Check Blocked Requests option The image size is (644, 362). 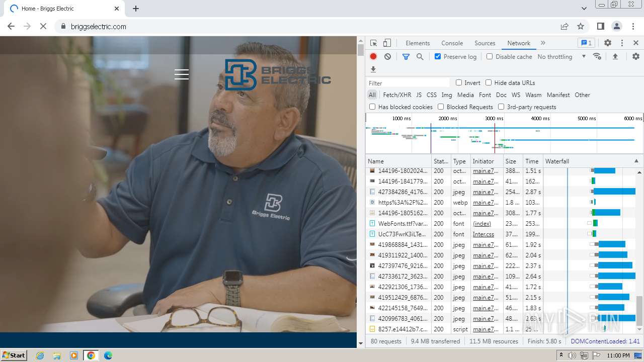441,107
